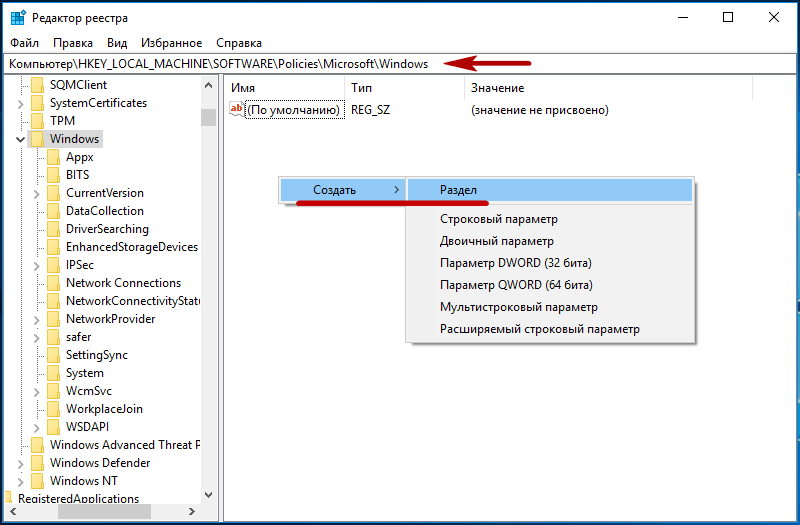Screen dimensions: 800x525
Task: Click the tree horizontal scroll right arrow
Action: pyautogui.click(x=192, y=511)
